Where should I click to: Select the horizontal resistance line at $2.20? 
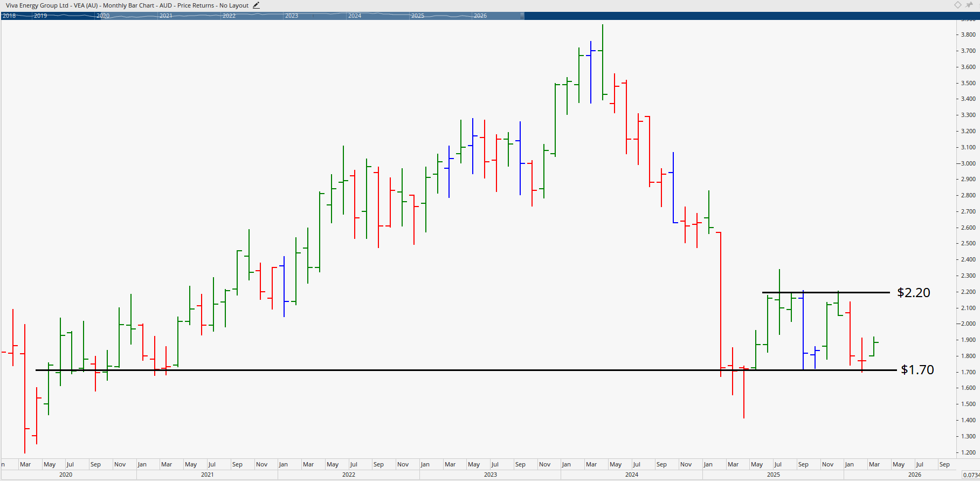coord(826,292)
